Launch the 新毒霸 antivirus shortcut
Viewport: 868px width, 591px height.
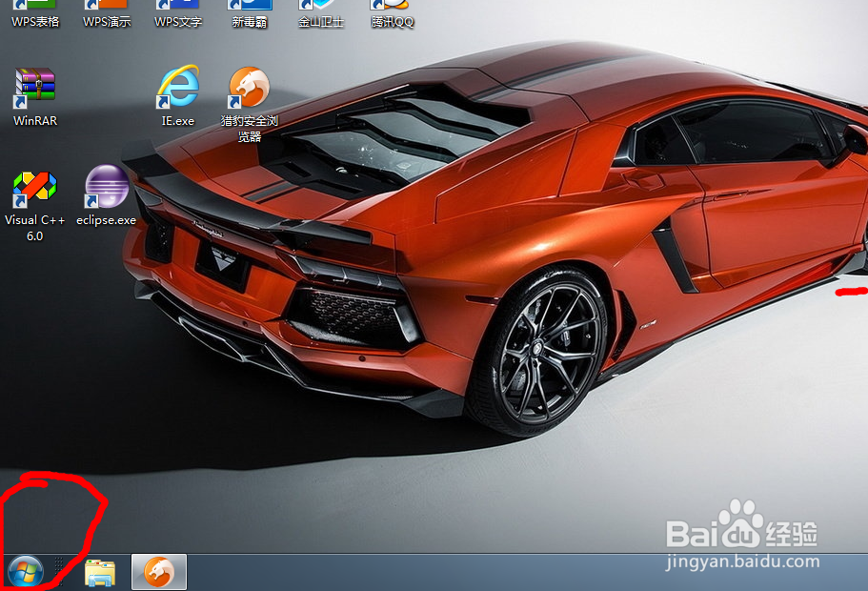click(x=249, y=14)
